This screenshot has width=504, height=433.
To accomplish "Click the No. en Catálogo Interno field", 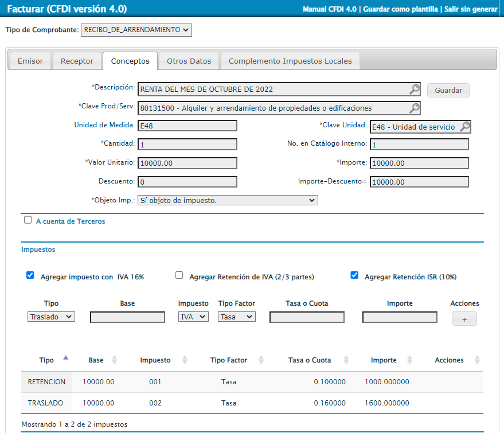I will [419, 145].
